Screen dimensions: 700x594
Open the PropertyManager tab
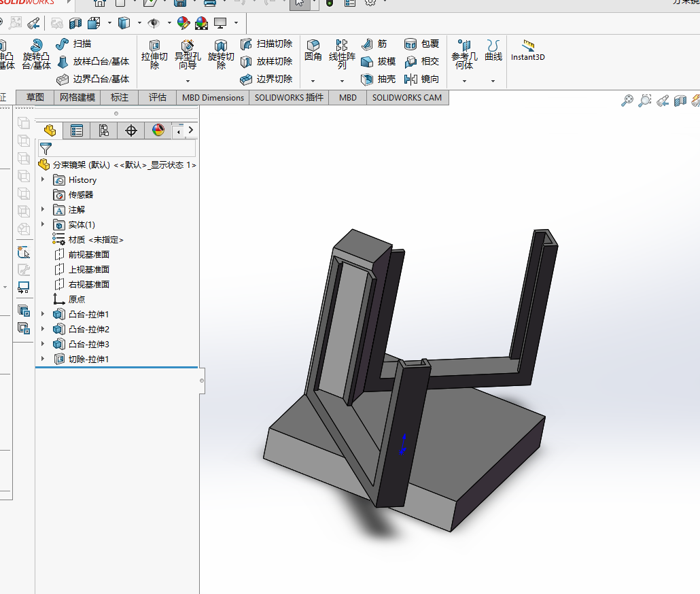click(x=77, y=130)
